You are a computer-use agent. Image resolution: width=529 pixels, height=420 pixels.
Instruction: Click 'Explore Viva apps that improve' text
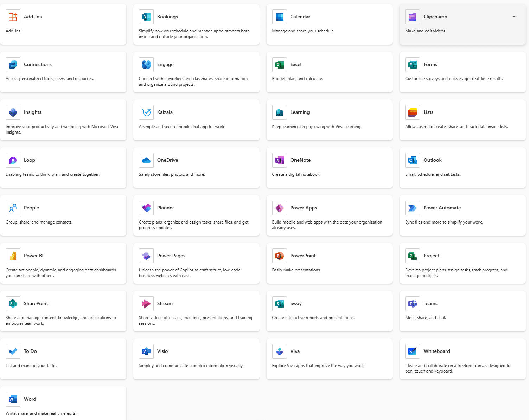pyautogui.click(x=318, y=366)
